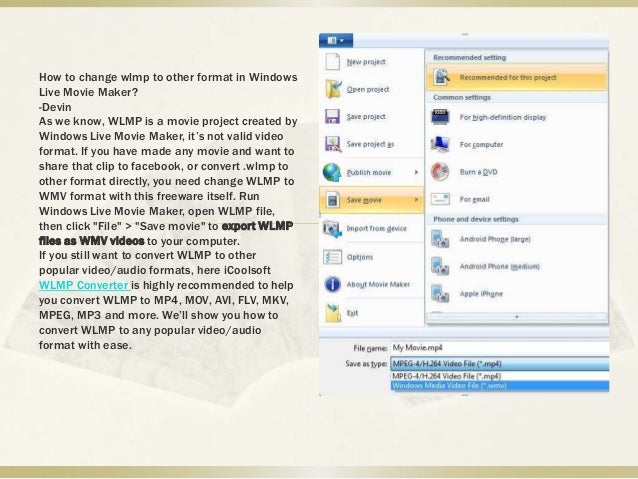
Task: Click the File name input field
Action: pos(500,348)
